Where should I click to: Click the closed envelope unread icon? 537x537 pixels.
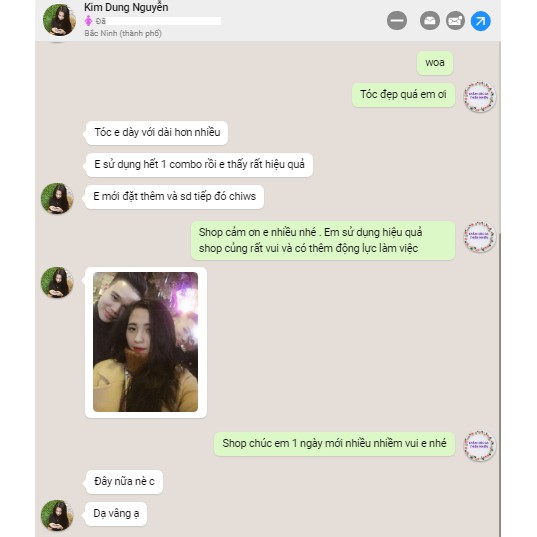click(455, 21)
